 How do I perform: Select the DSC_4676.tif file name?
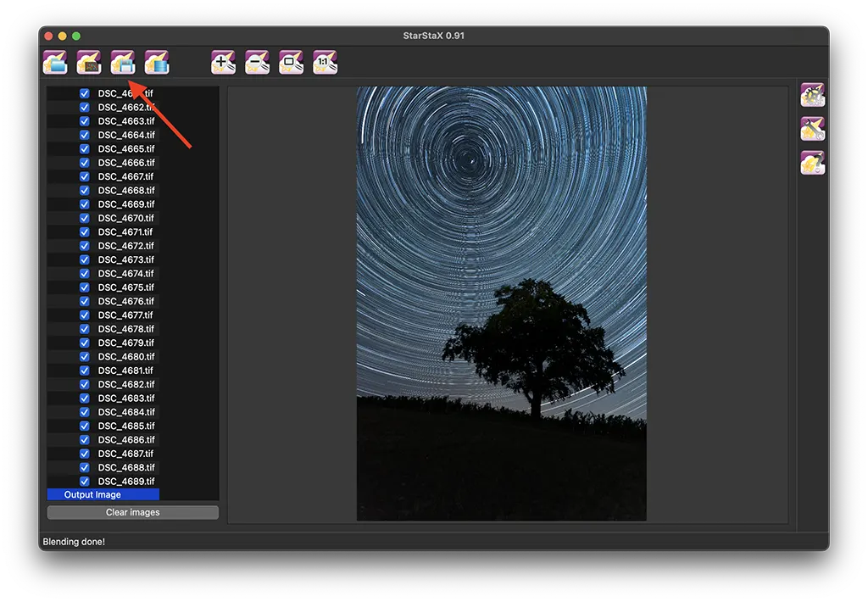[125, 302]
